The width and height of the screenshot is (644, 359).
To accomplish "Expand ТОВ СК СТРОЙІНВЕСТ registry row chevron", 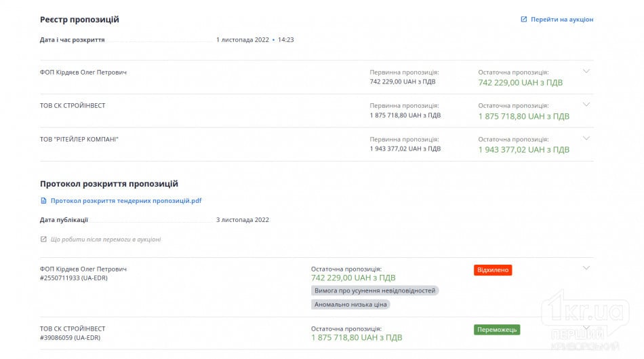I will (586, 105).
